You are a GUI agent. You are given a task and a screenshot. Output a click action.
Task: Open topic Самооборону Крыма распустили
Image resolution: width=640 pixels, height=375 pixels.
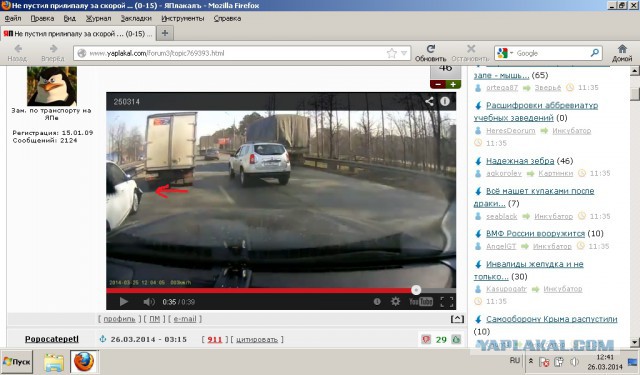(x=551, y=319)
